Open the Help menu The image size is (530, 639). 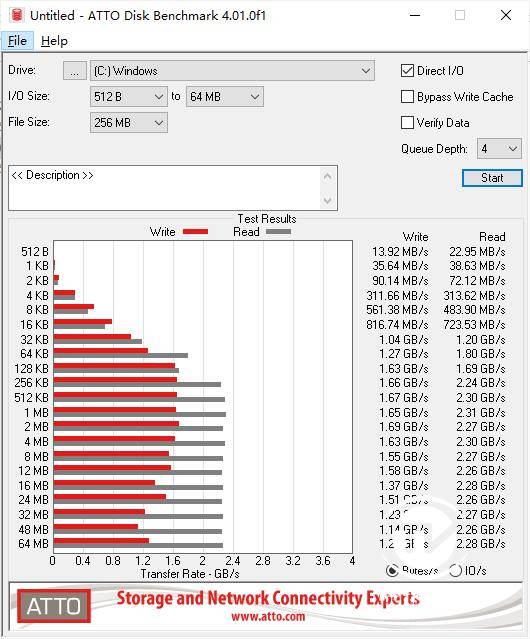(54, 41)
